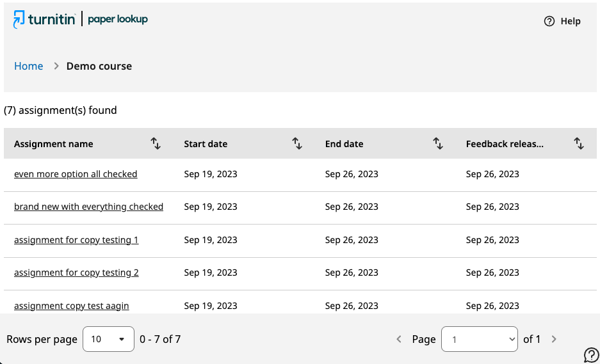
Task: Click the Turnitin logo icon
Action: point(19,19)
